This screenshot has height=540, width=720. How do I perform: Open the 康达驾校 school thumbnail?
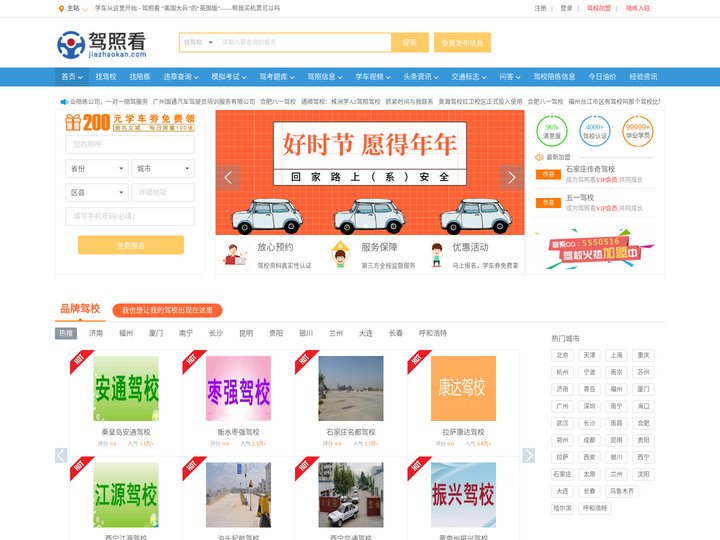tap(463, 388)
